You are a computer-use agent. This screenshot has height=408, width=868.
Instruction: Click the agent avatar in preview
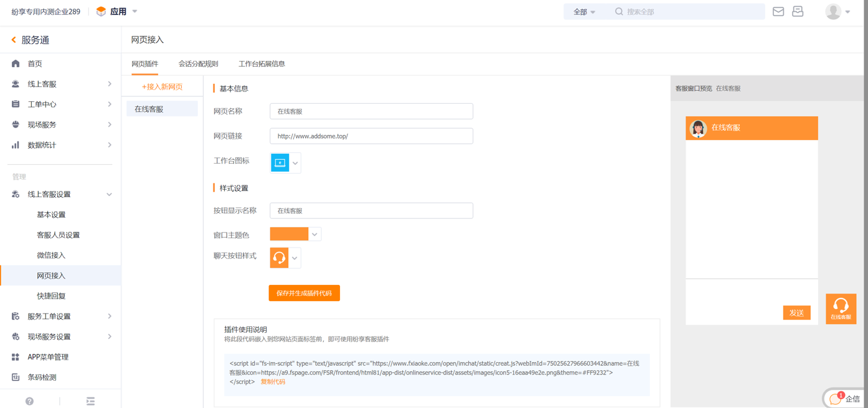click(698, 128)
